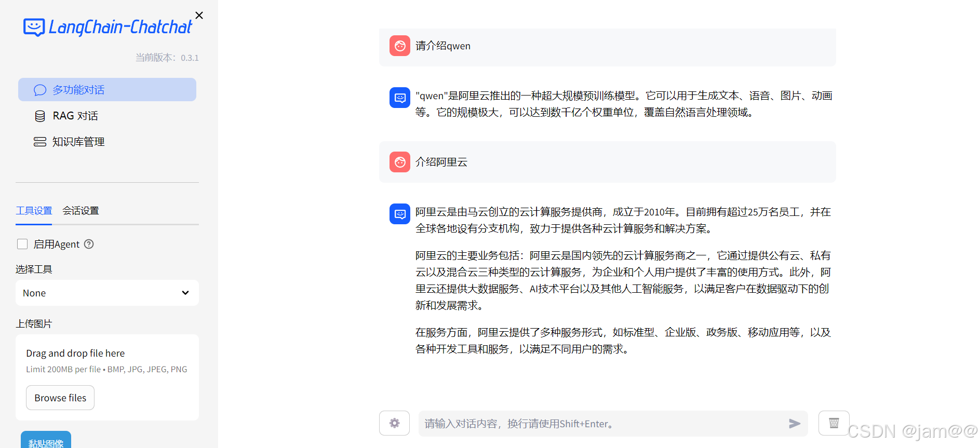Select the 工具设置 tab

tap(33, 211)
